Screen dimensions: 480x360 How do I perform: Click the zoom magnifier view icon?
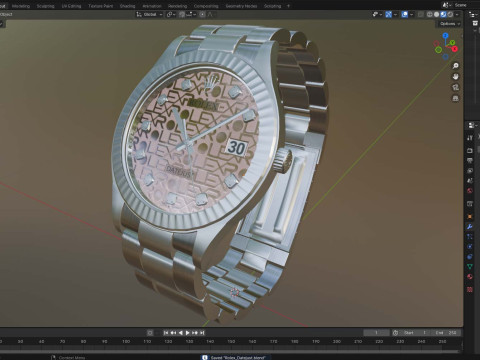point(455,66)
